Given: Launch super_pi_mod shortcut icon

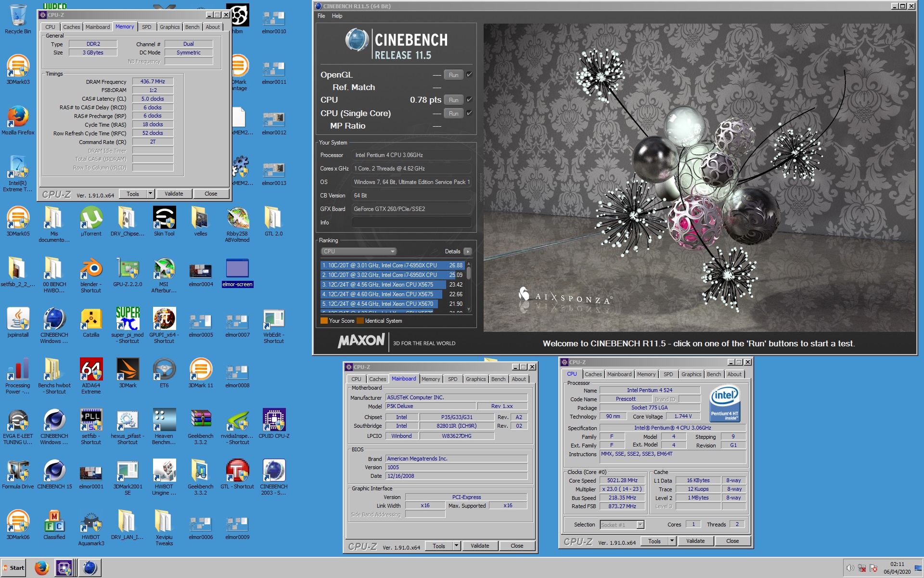Looking at the screenshot, I should 128,326.
